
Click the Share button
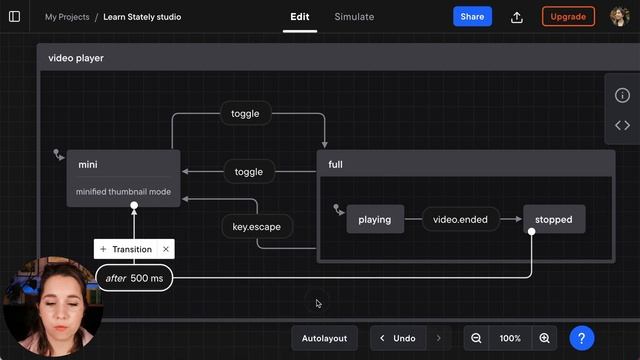click(x=472, y=17)
